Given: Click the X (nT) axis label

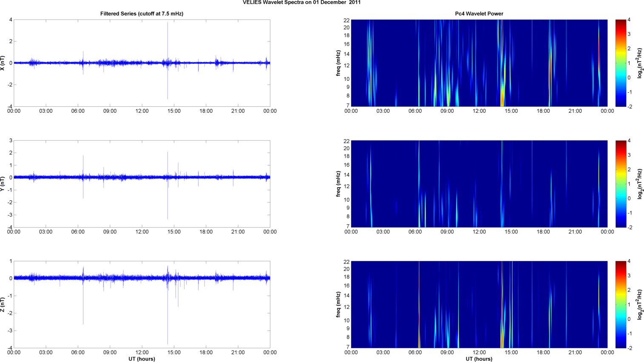Looking at the screenshot, I should pyautogui.click(x=3, y=63).
